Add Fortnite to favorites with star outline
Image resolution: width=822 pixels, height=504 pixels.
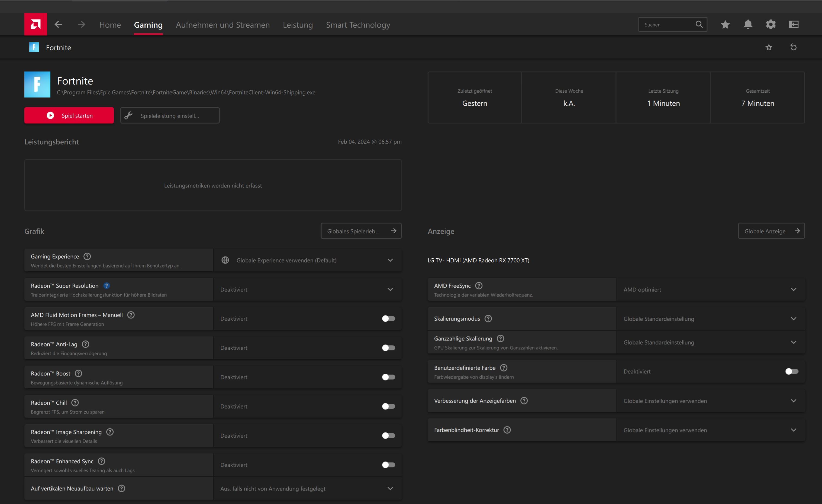tap(769, 47)
